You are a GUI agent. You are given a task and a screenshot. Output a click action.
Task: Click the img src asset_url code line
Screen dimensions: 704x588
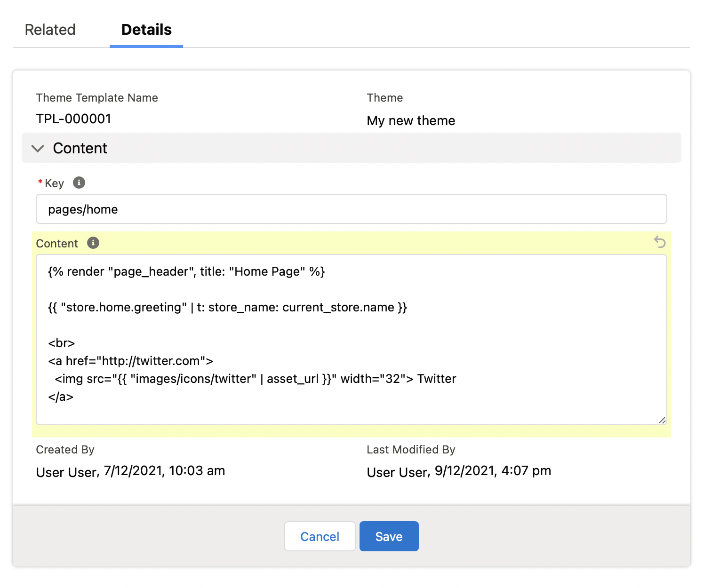(256, 379)
